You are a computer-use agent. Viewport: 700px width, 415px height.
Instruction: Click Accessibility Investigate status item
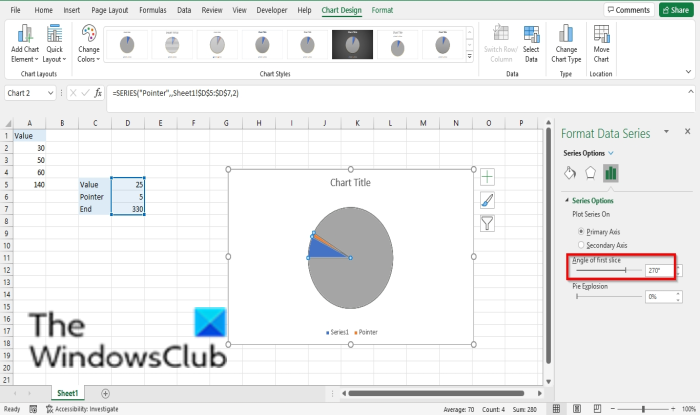point(82,409)
